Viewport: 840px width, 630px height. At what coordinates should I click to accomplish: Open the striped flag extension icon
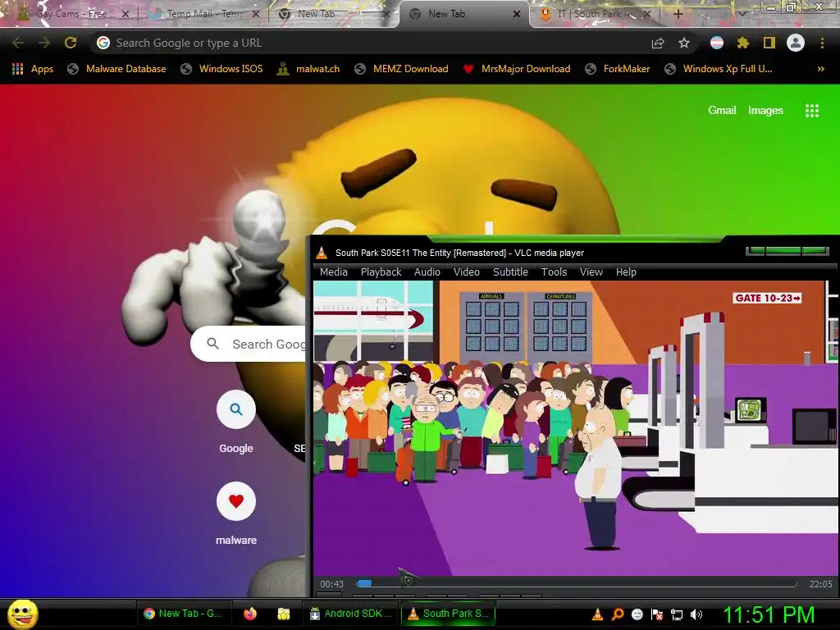(717, 43)
